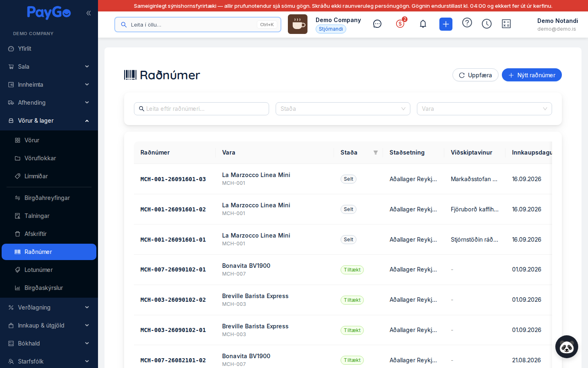Open the Vara filter dropdown

tap(484, 109)
